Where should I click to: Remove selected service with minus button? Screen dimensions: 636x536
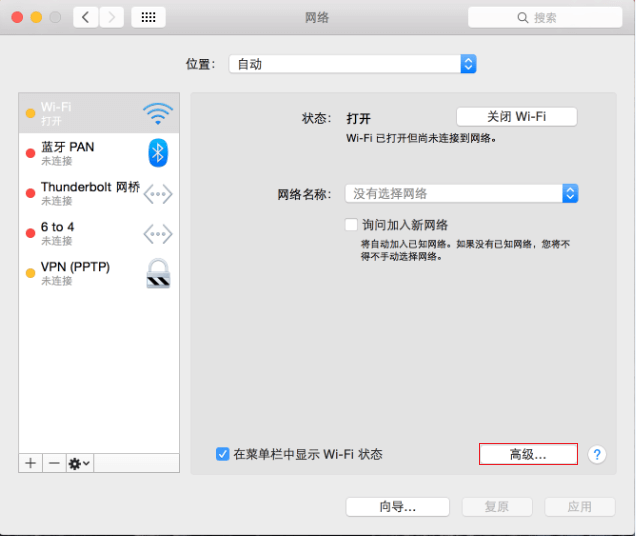click(54, 463)
